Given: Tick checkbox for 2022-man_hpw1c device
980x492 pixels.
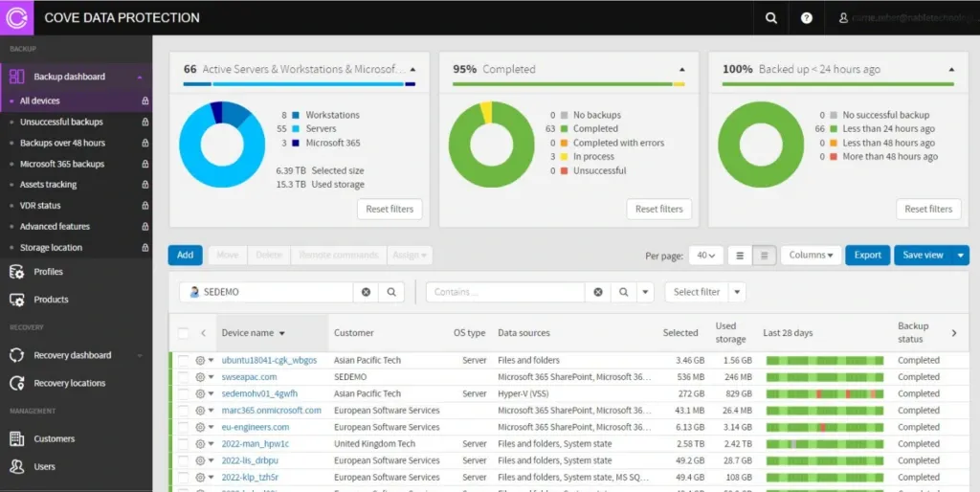Looking at the screenshot, I should (183, 444).
